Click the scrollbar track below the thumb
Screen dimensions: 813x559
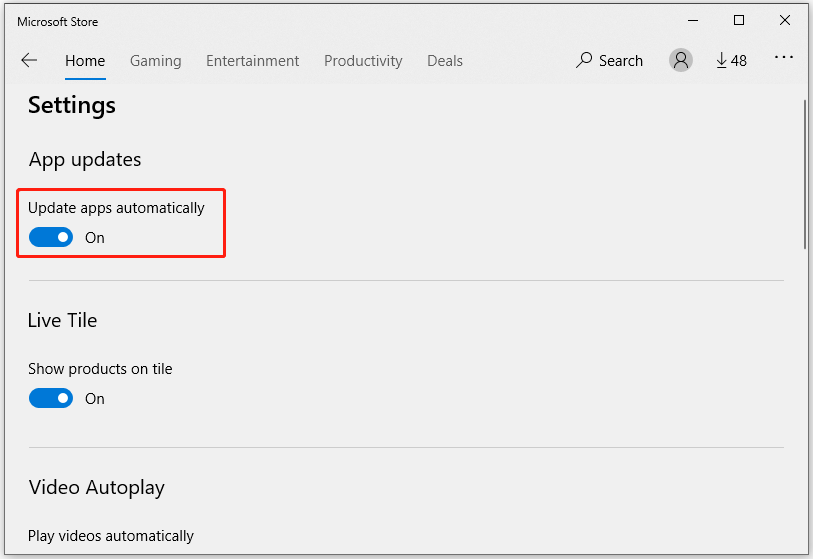805,400
